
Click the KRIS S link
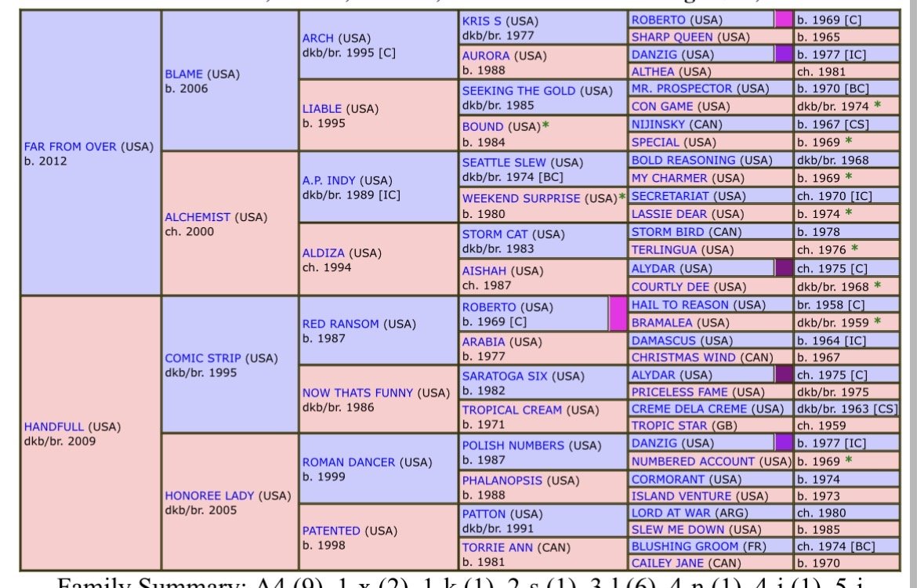(481, 21)
